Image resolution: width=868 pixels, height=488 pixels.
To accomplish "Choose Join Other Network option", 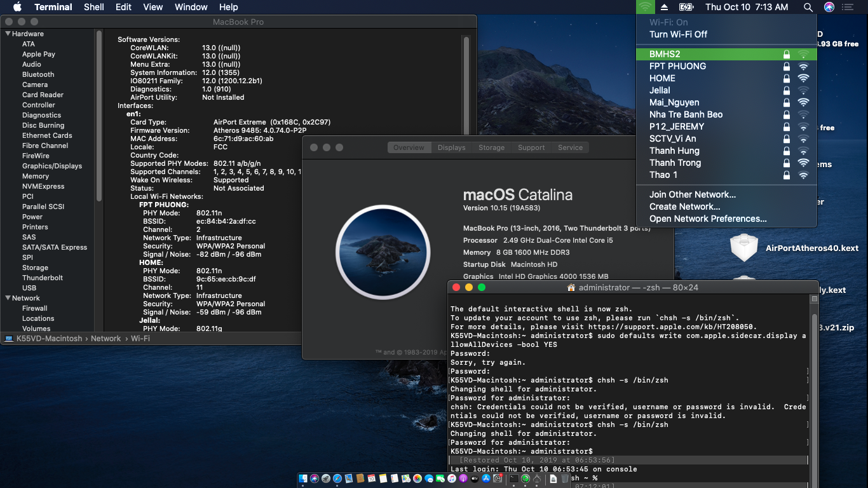I will coord(726,194).
